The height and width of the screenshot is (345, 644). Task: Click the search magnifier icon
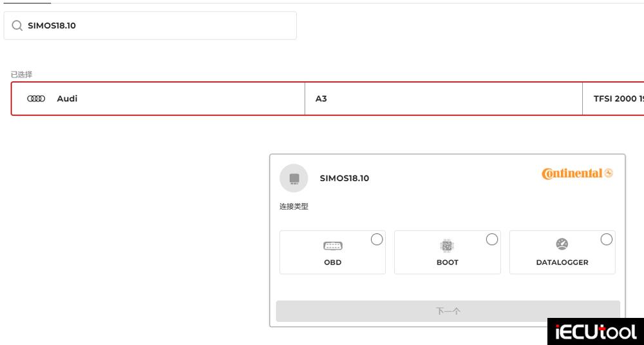pos(17,26)
